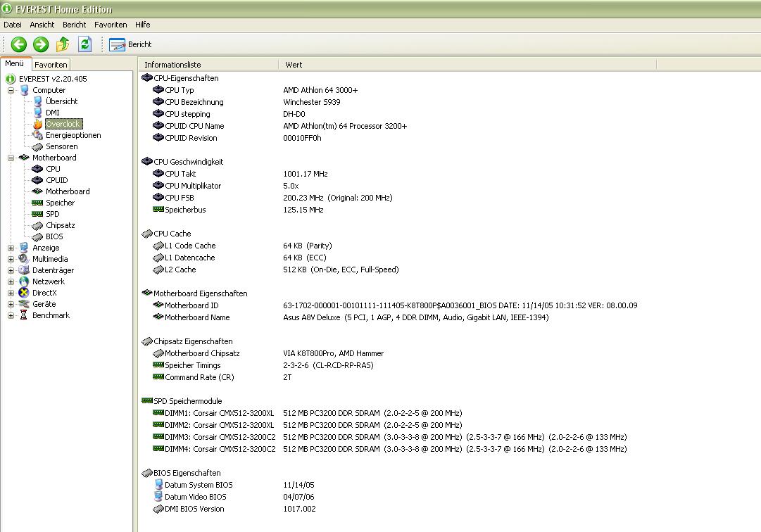Click the Chipsatz icon in the tree
This screenshot has height=532, width=761.
[37, 225]
